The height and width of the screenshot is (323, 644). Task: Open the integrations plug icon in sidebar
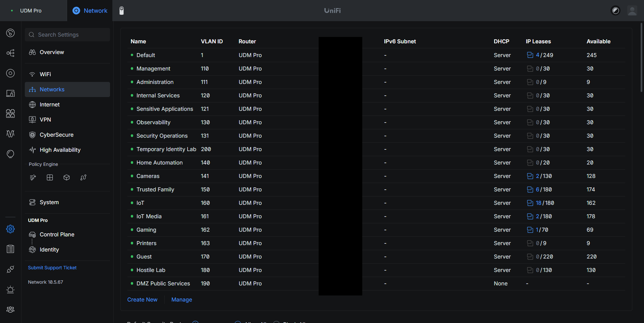click(10, 269)
